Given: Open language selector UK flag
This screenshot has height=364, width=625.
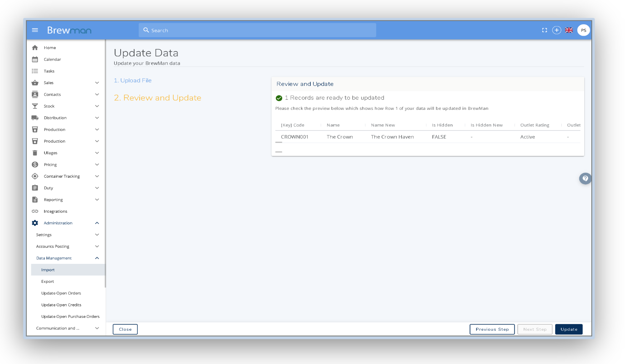Looking at the screenshot, I should (569, 30).
